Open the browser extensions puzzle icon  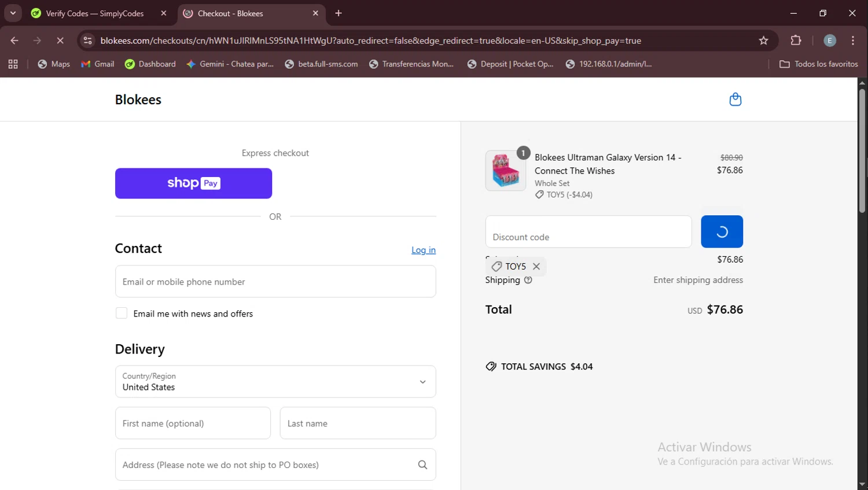pyautogui.click(x=796, y=40)
